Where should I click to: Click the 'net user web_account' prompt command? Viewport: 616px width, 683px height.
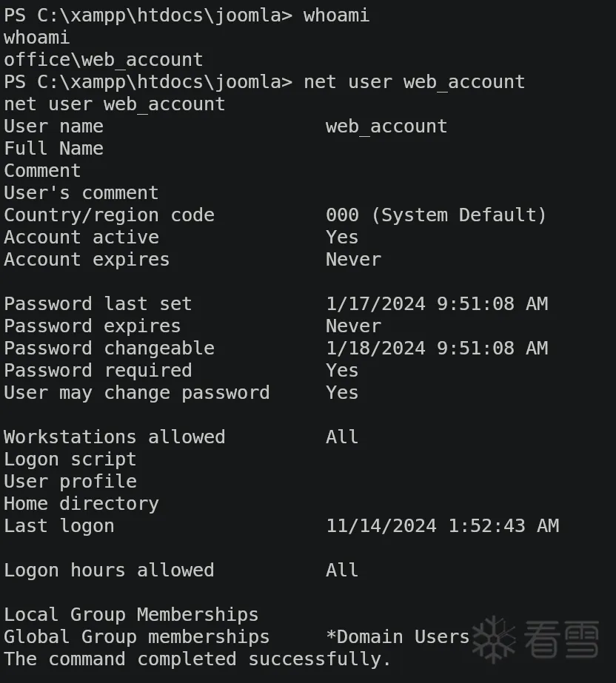coord(414,82)
